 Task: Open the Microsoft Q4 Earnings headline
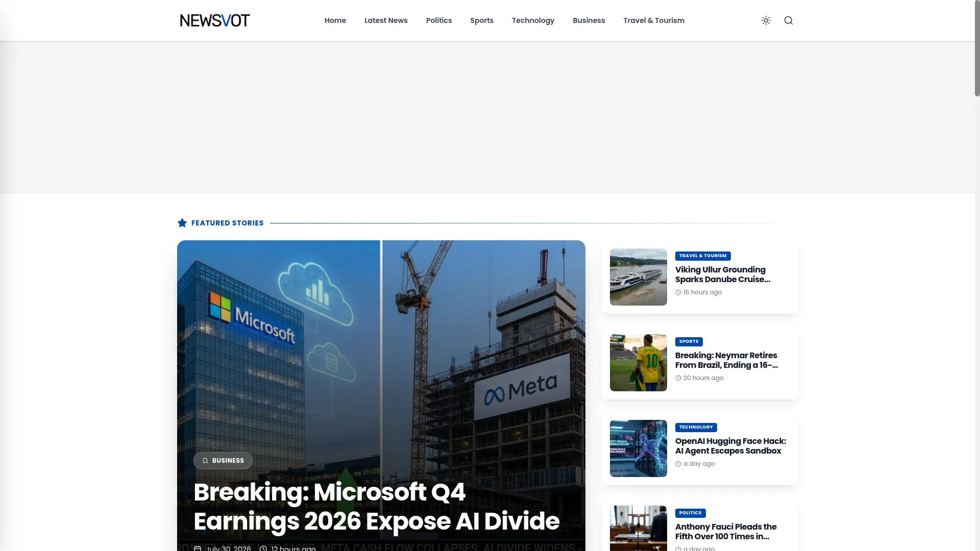377,507
